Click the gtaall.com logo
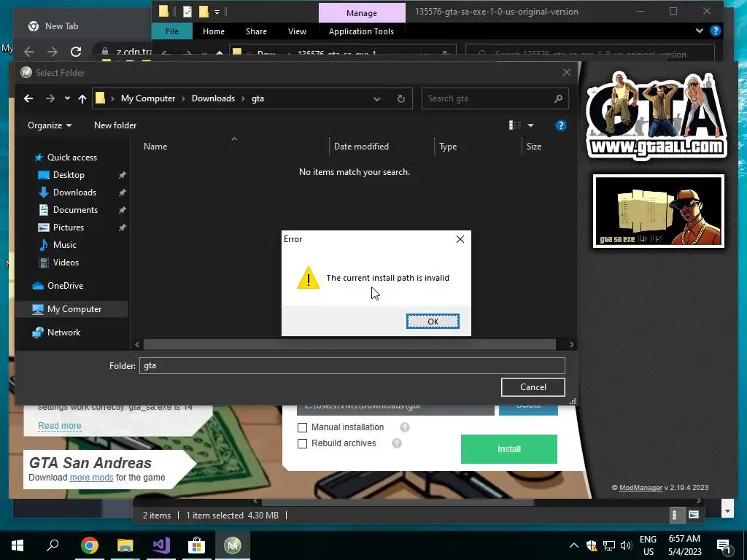Viewport: 747px width, 560px height. click(657, 114)
